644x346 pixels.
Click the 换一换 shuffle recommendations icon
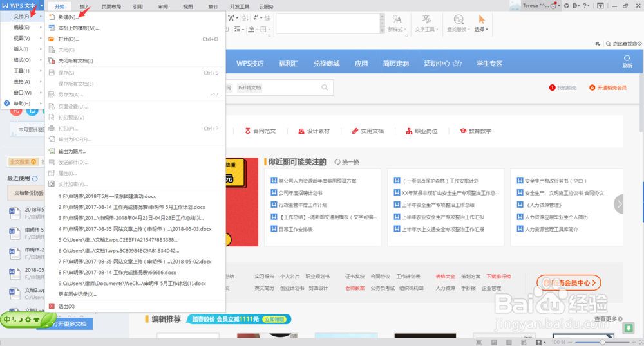(337, 162)
